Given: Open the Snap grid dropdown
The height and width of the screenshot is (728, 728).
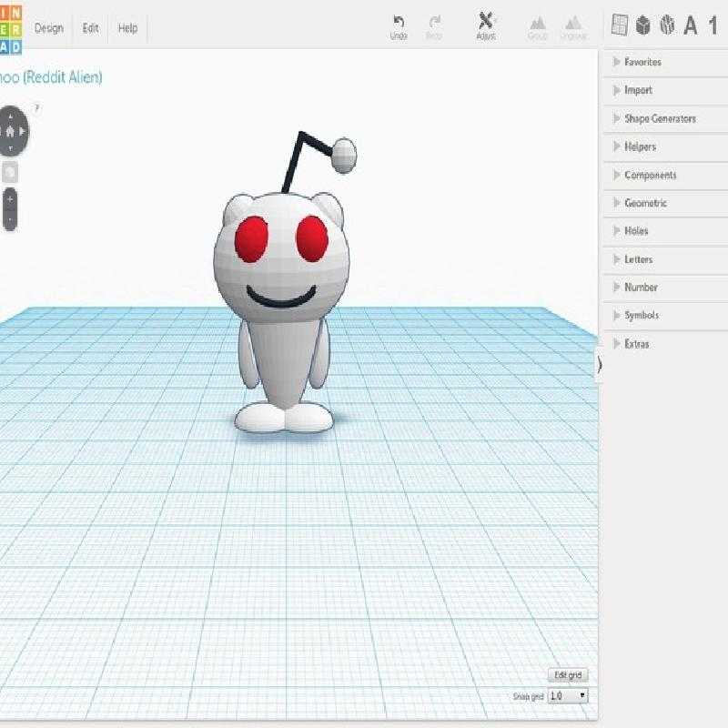Looking at the screenshot, I should click(568, 696).
